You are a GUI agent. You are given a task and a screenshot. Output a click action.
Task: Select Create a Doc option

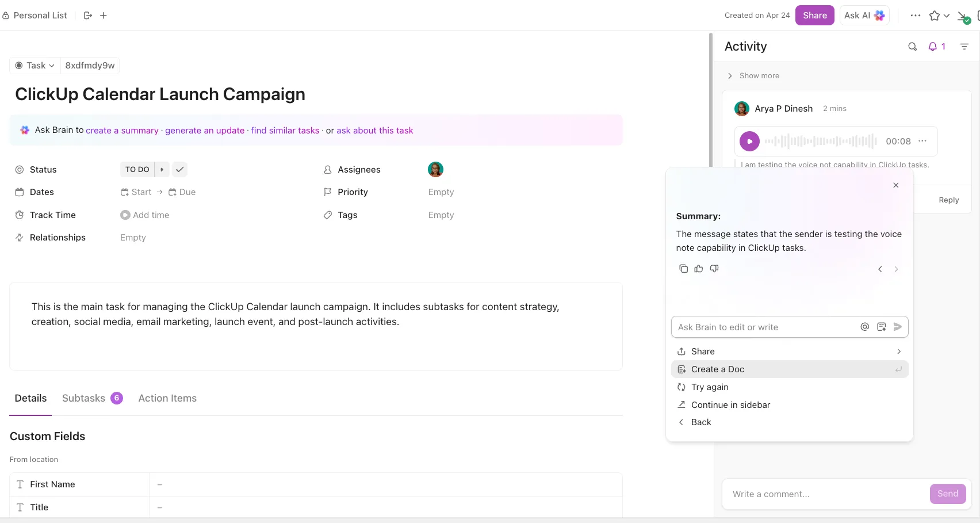tap(790, 369)
